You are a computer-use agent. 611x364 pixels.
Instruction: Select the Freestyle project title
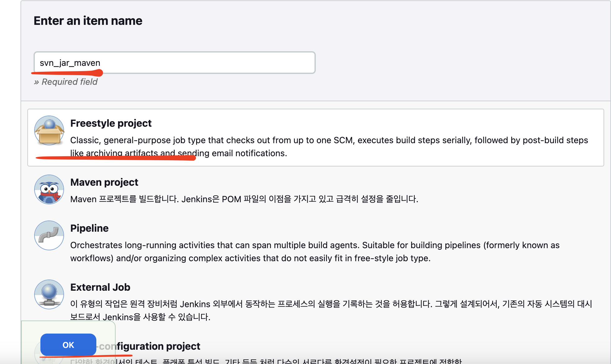[x=111, y=123]
